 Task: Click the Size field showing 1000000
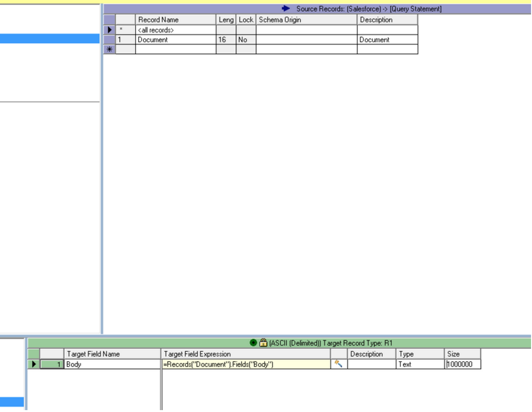(x=463, y=364)
